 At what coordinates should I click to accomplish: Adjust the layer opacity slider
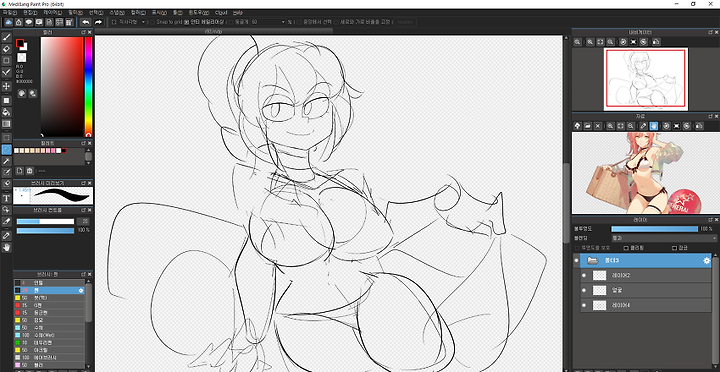coord(654,229)
